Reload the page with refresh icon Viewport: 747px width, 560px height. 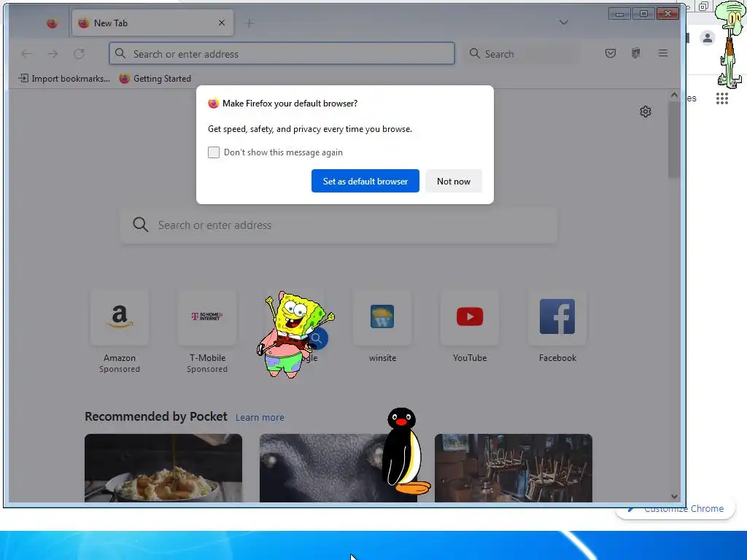pyautogui.click(x=79, y=54)
